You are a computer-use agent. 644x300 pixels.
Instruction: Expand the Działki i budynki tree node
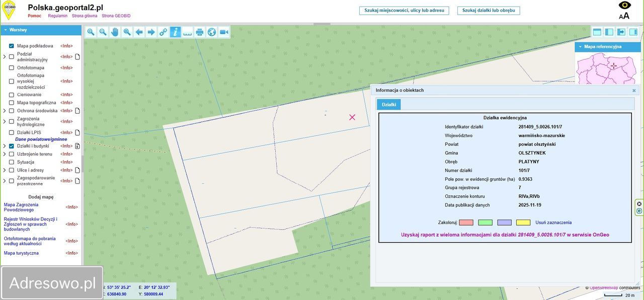pyautogui.click(x=5, y=146)
